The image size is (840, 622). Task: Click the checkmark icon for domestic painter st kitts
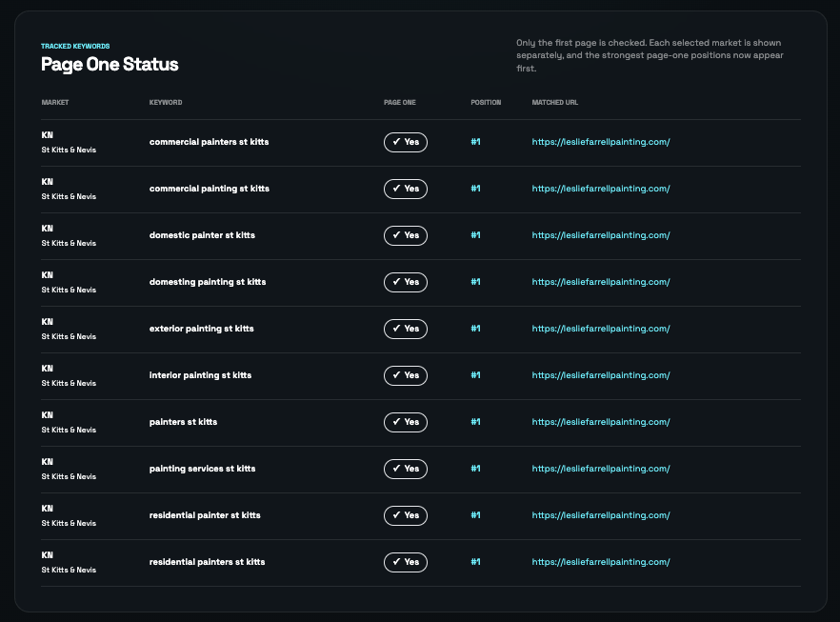pyautogui.click(x=395, y=235)
